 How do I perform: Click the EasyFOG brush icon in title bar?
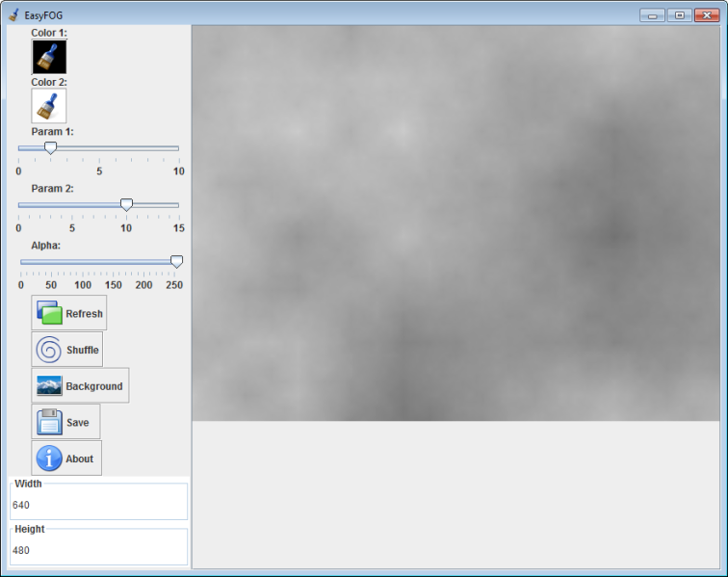coord(13,15)
